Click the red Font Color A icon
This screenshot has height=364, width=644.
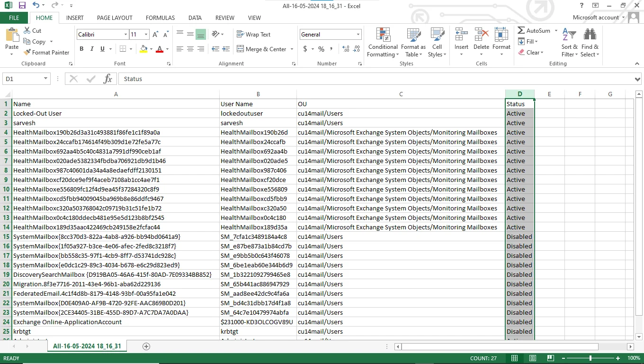coord(160,49)
